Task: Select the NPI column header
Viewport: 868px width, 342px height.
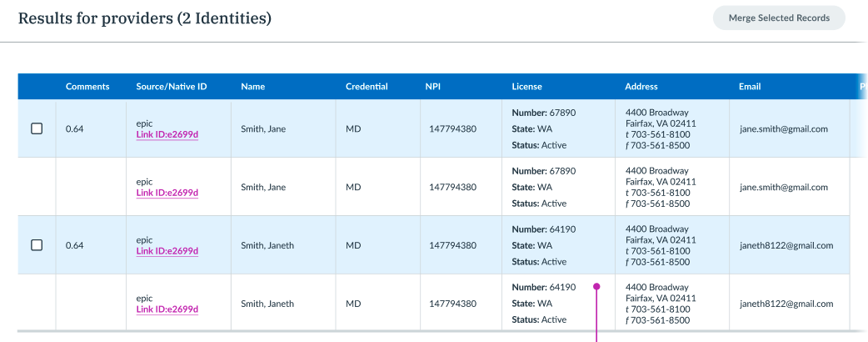Action: pos(433,87)
